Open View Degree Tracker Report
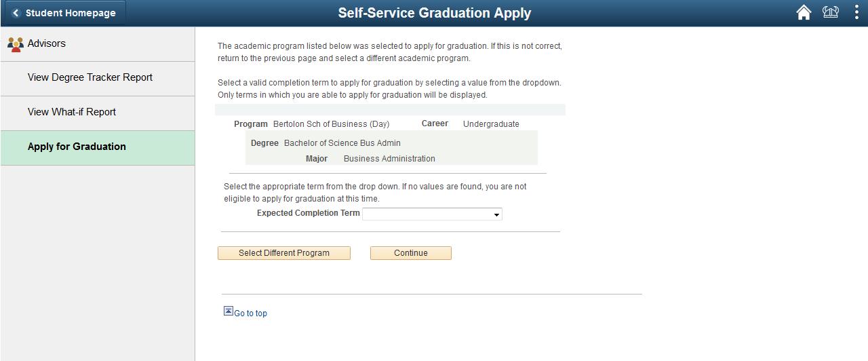The image size is (868, 361). tap(98, 78)
